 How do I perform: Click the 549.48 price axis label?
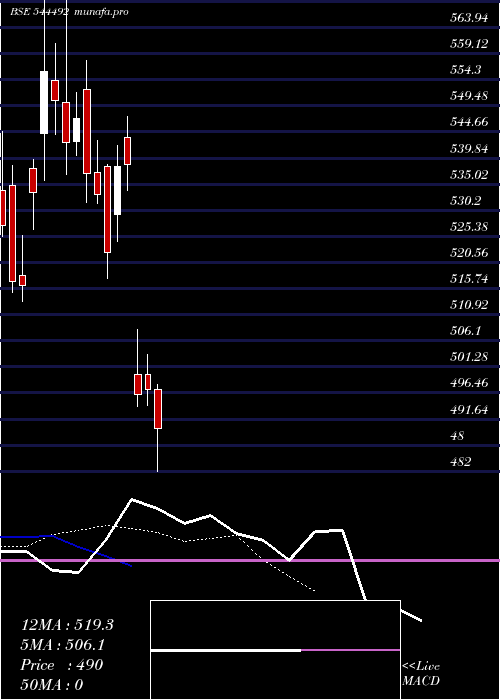469,96
